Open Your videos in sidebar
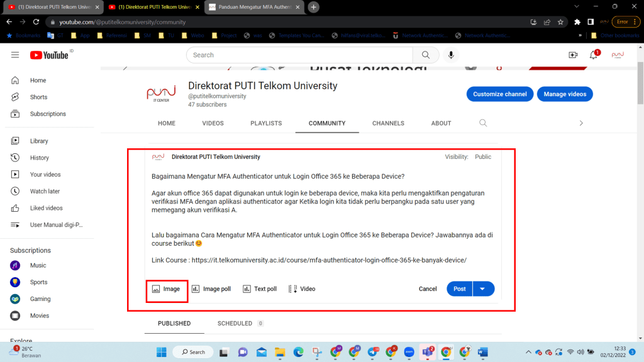This screenshot has height=362, width=644. pos(47,175)
